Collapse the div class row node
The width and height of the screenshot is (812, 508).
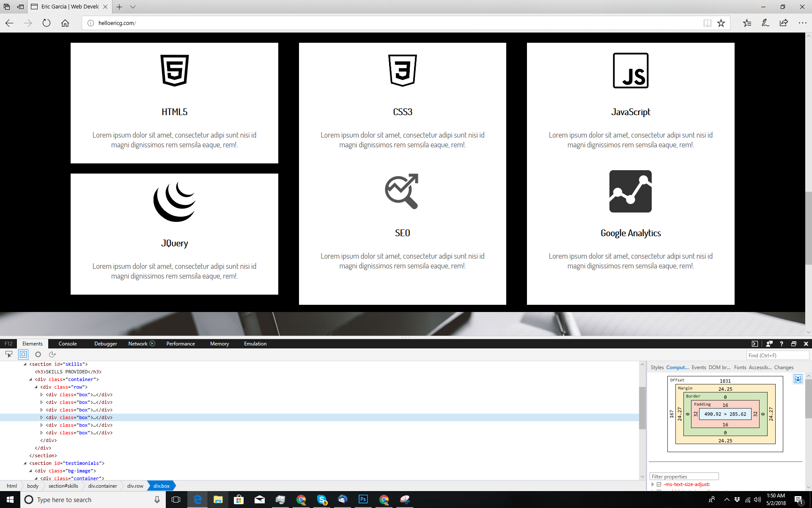point(36,387)
